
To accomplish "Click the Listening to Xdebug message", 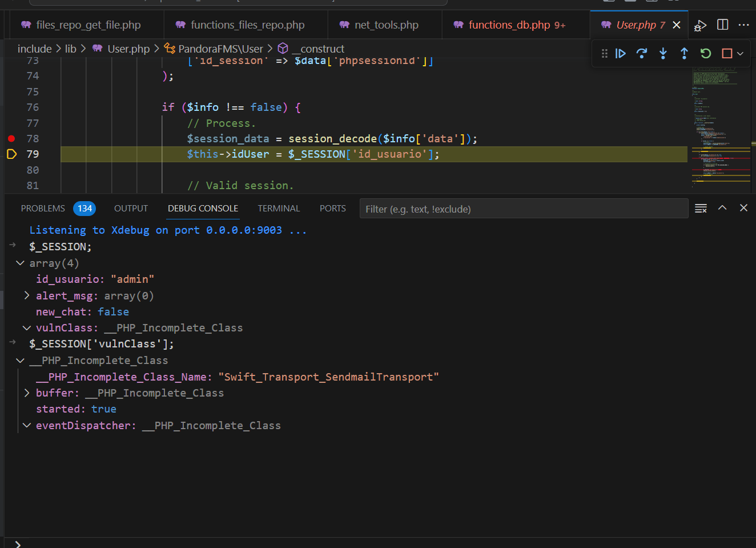I will point(168,230).
